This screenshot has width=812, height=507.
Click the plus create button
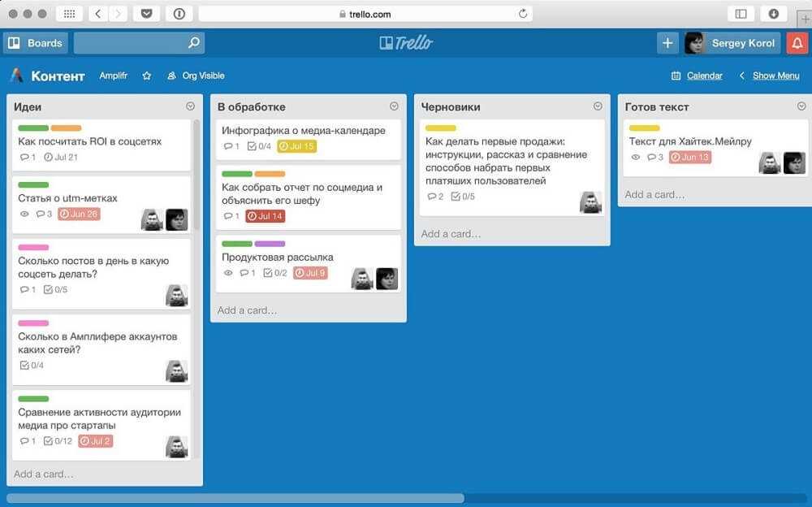click(667, 43)
